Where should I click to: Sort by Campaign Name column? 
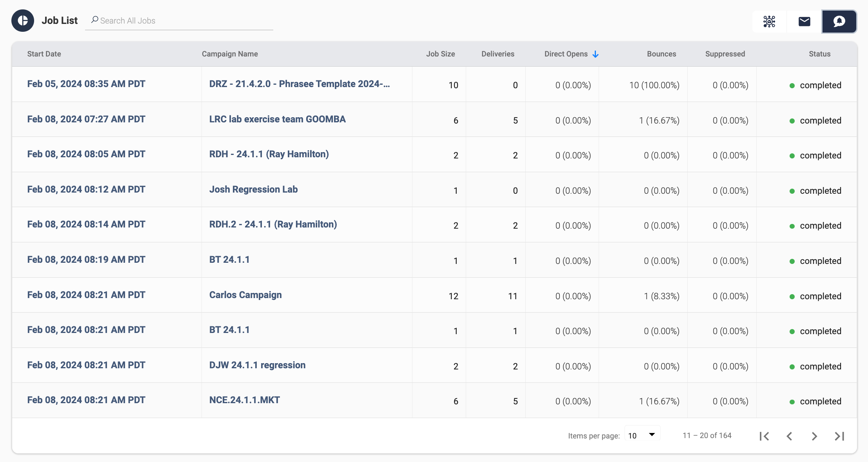pyautogui.click(x=230, y=54)
